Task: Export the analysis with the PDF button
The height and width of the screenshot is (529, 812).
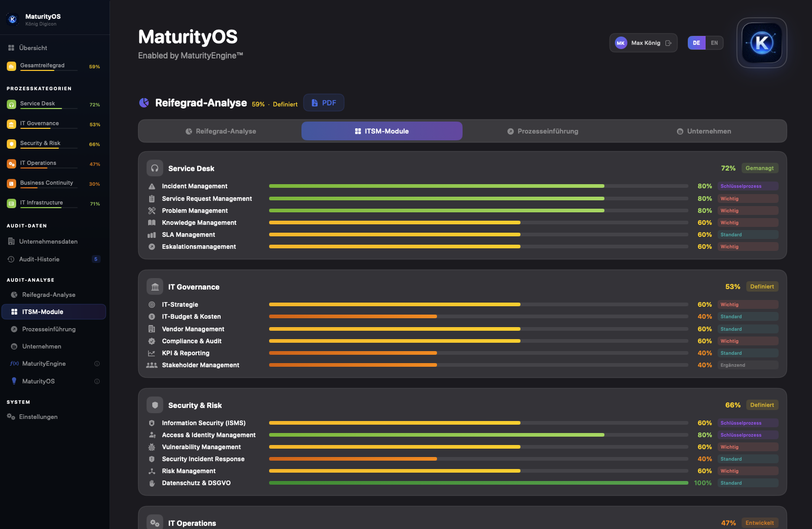Action: click(x=324, y=103)
